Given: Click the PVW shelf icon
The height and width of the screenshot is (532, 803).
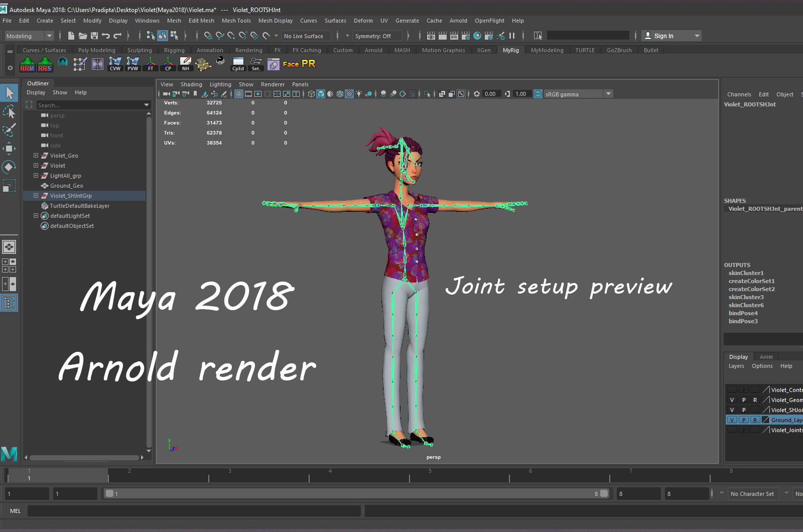Looking at the screenshot, I should [x=133, y=64].
